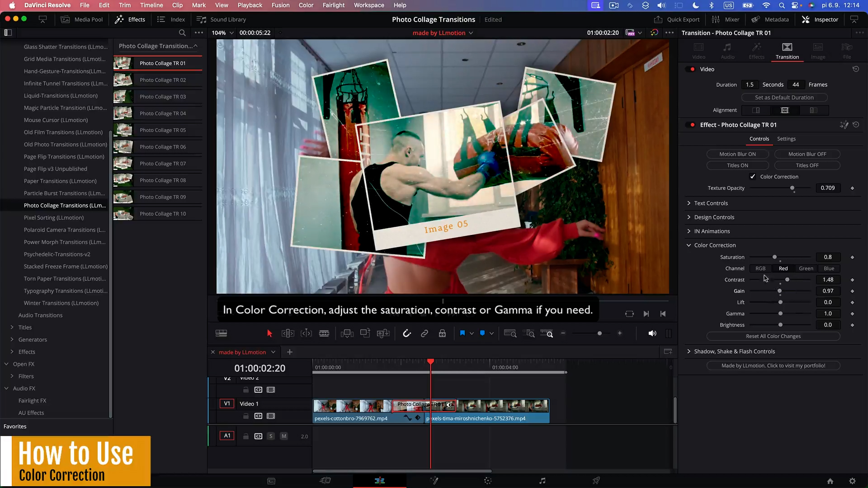
Task: Open the Fairlight menu
Action: 334,5
